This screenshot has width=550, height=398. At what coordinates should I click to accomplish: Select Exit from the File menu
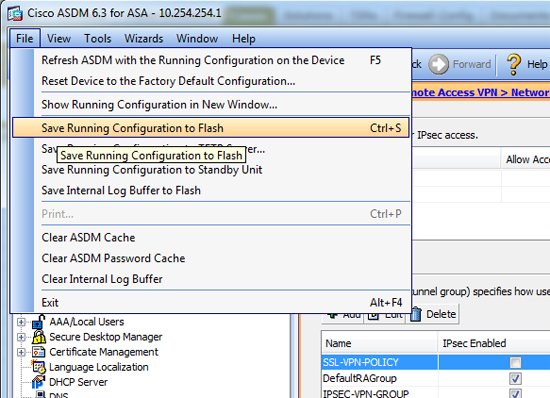click(x=211, y=303)
